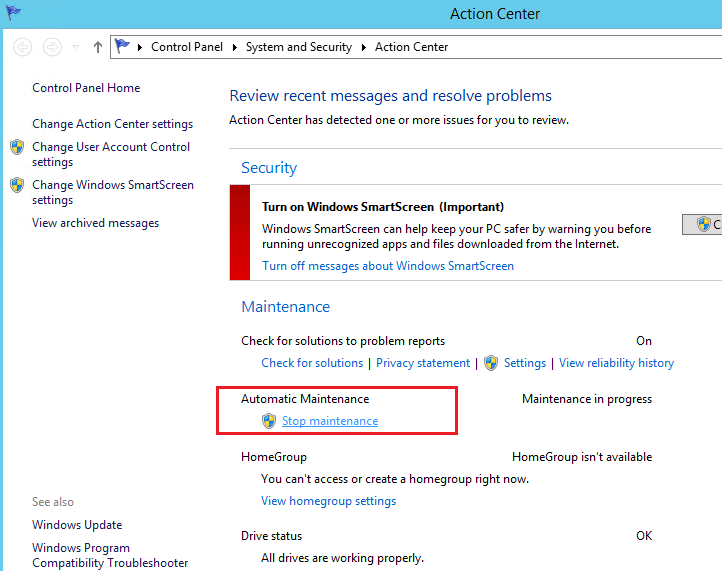Select Action Center in the breadcrumb
The height and width of the screenshot is (571, 722).
tap(411, 47)
